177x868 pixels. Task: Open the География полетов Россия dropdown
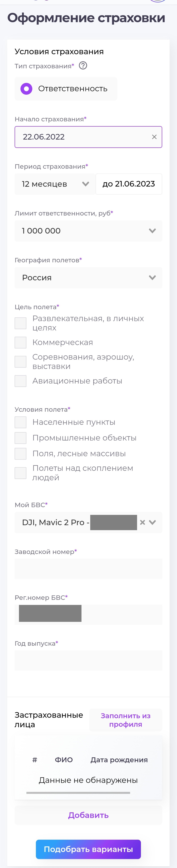[88, 278]
